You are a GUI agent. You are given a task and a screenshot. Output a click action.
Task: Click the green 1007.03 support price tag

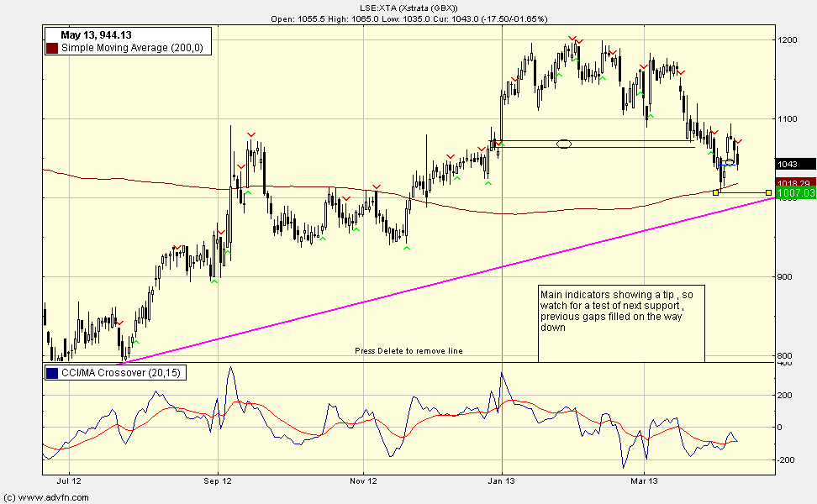[795, 193]
